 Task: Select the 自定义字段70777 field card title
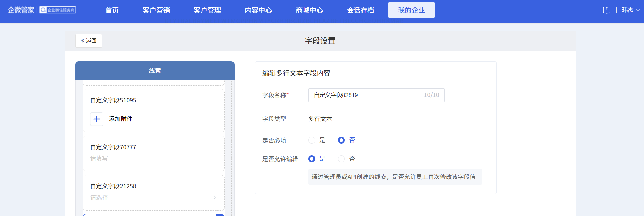coord(113,147)
